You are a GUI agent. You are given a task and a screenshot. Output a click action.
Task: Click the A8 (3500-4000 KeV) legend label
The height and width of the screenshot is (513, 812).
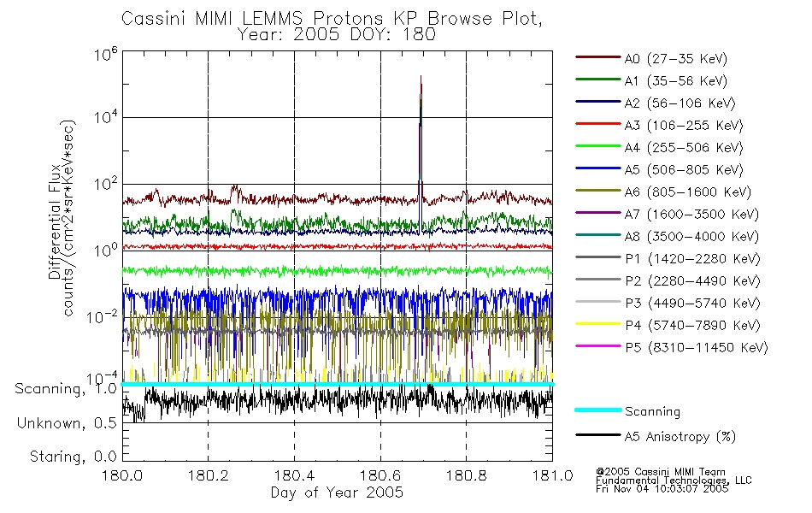tap(691, 237)
